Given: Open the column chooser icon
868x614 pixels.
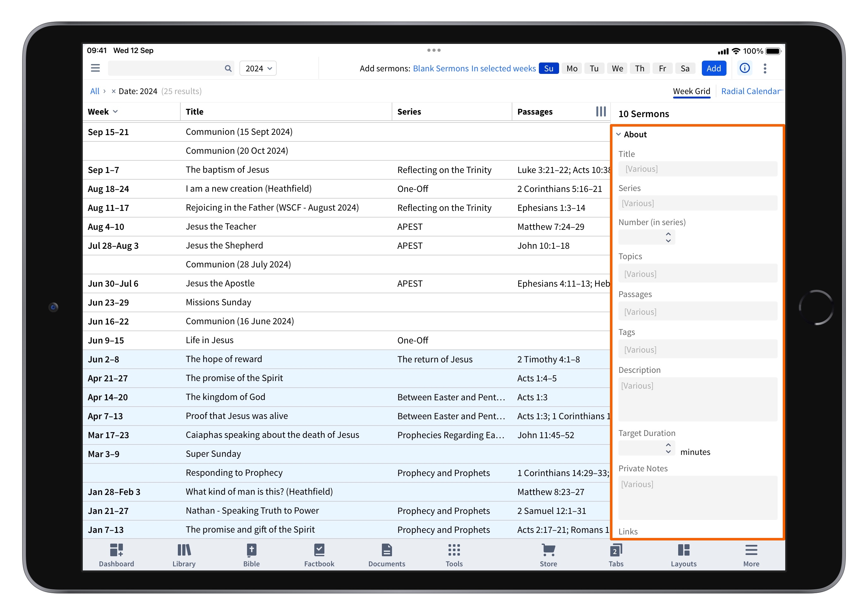Looking at the screenshot, I should point(600,111).
